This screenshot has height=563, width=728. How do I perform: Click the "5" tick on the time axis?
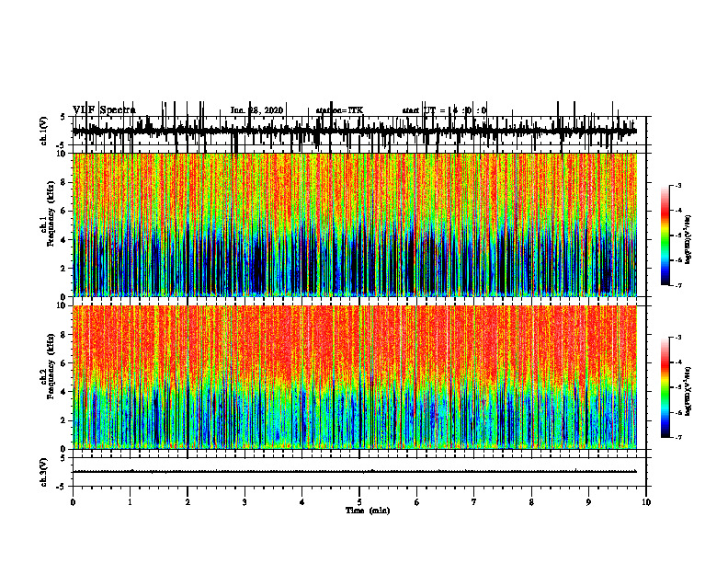pyautogui.click(x=359, y=502)
